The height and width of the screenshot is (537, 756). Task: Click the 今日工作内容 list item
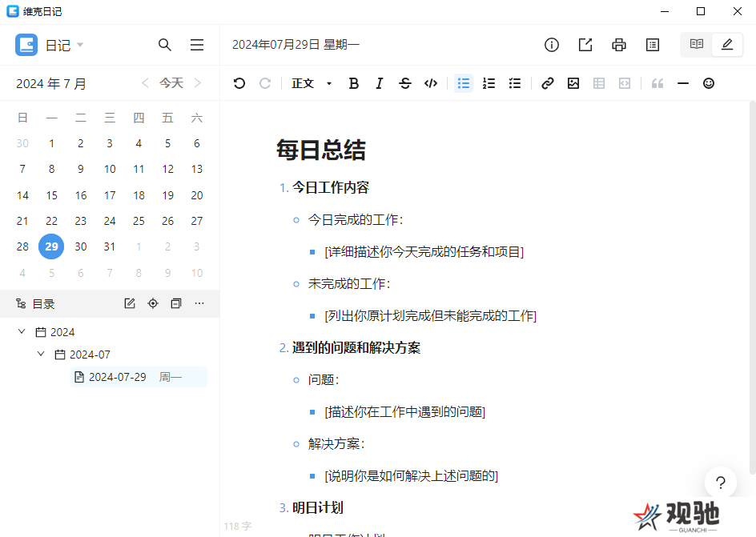coord(330,187)
